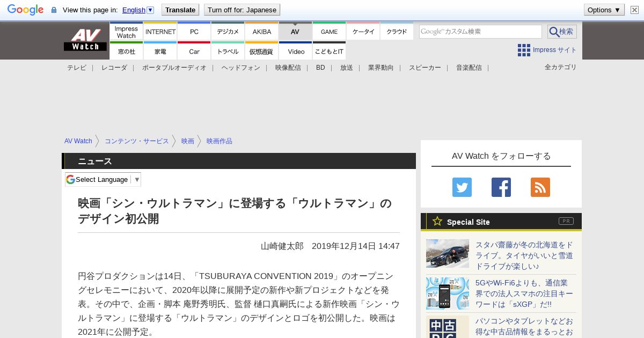Click コンテンツ・サービス breadcrumb link
This screenshot has width=644, height=338.
137,141
